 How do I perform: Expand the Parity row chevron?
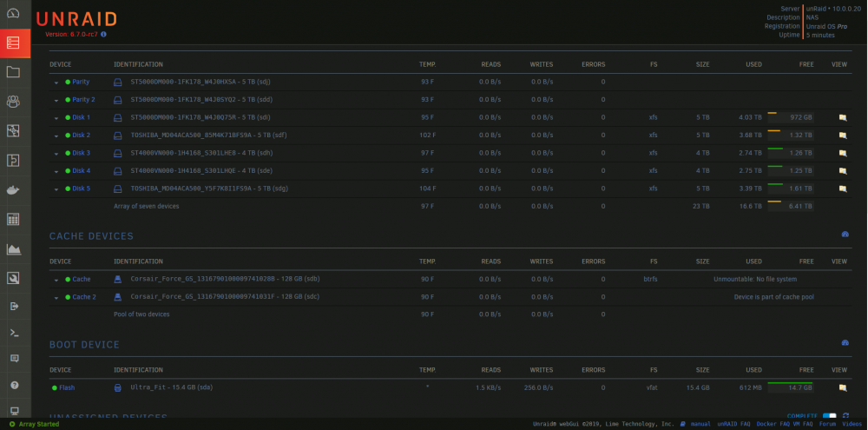[56, 83]
